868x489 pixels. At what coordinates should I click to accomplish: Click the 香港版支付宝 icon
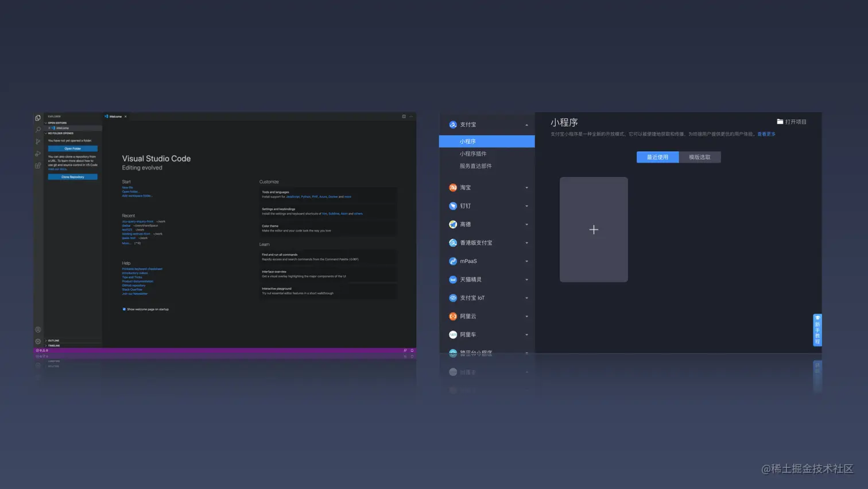(x=453, y=242)
